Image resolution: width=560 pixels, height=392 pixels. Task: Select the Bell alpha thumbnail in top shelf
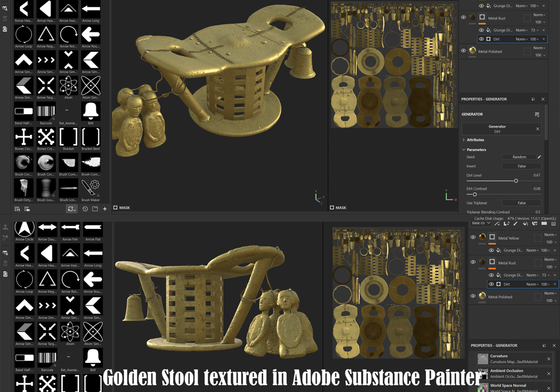(91, 111)
